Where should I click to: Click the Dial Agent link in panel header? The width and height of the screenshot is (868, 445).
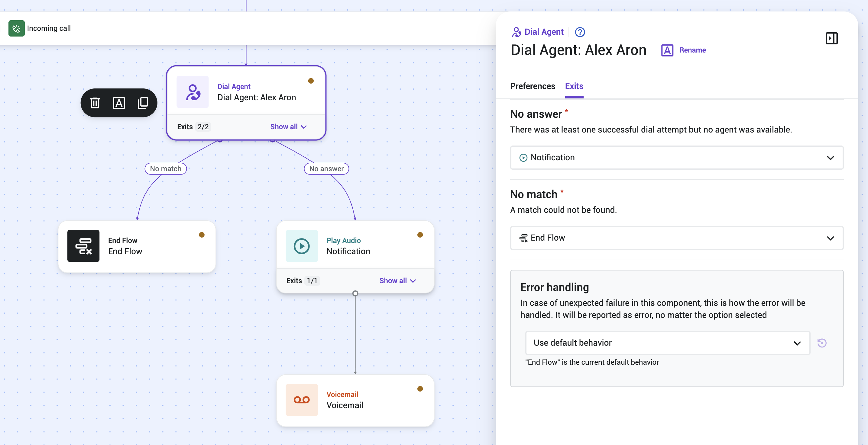tap(544, 32)
